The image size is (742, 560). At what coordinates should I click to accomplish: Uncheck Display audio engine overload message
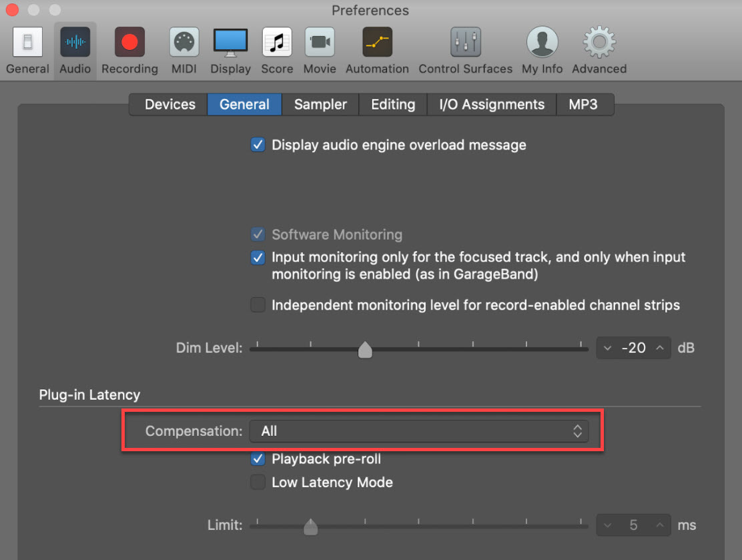[258, 145]
